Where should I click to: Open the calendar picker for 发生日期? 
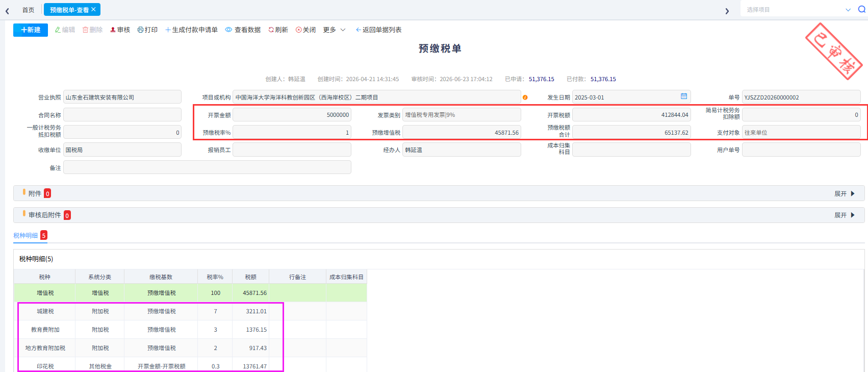coord(684,96)
